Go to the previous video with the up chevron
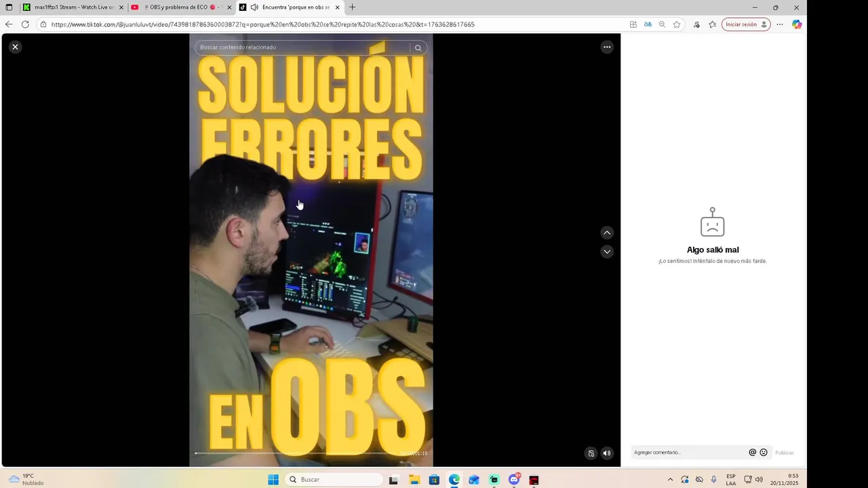 (x=607, y=232)
